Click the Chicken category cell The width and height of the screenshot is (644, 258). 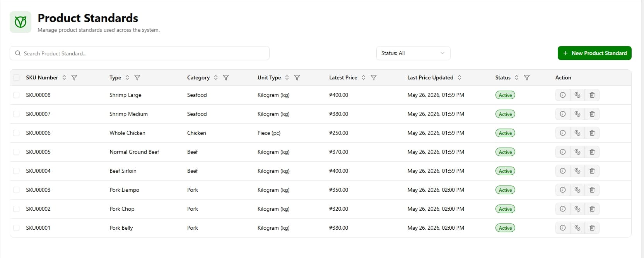pos(196,133)
